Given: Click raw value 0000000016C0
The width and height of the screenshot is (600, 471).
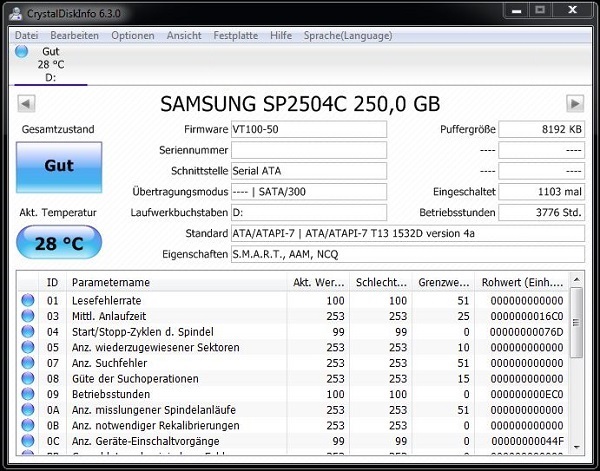Looking at the screenshot, I should tap(527, 316).
